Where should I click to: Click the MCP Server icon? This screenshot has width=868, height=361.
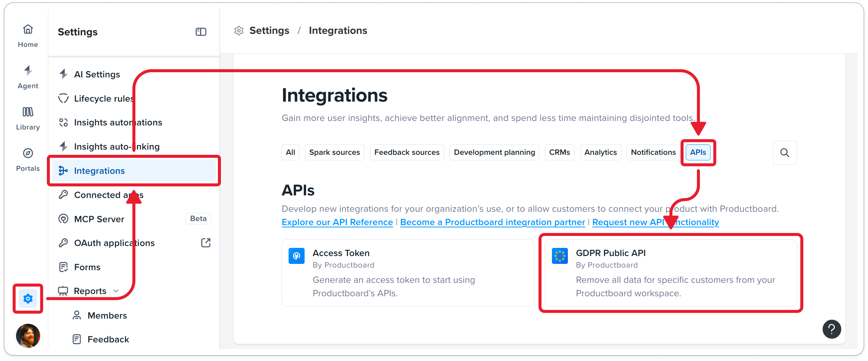coord(64,219)
